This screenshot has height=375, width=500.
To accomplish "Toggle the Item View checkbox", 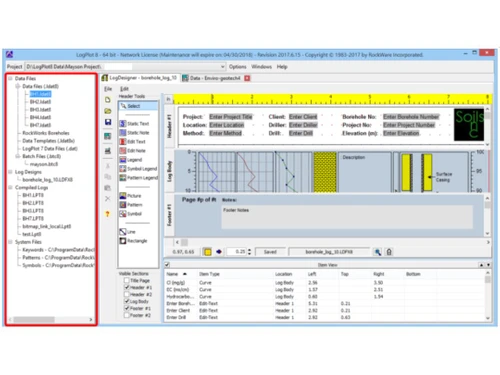I will pos(167,265).
